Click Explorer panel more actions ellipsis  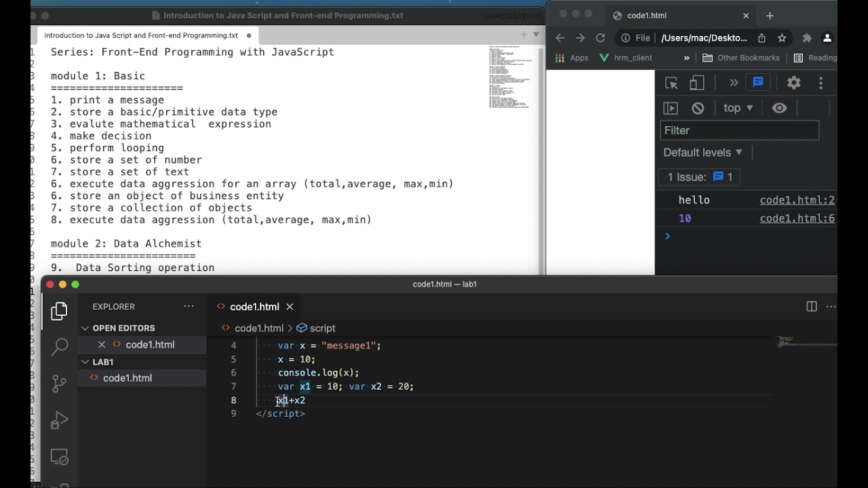click(189, 306)
